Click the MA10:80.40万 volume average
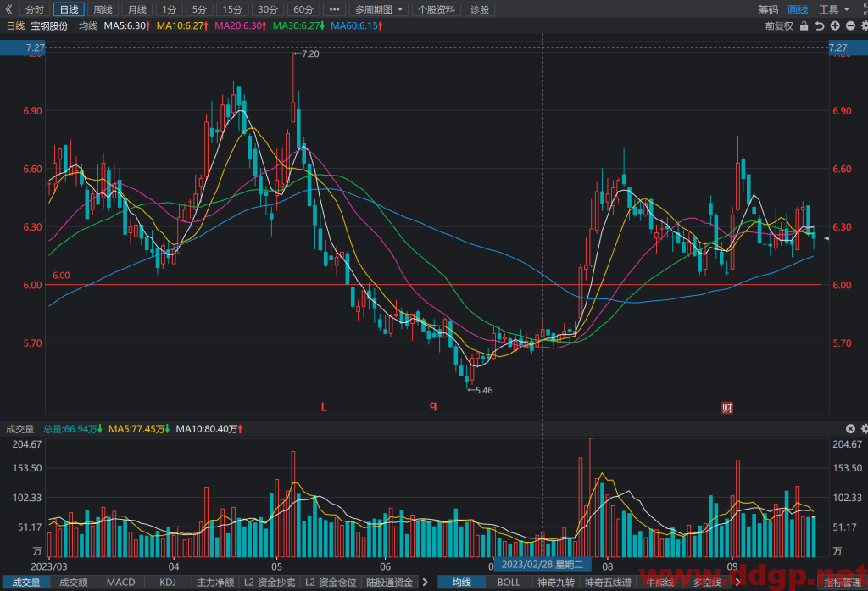Image resolution: width=868 pixels, height=591 pixels. (x=209, y=429)
